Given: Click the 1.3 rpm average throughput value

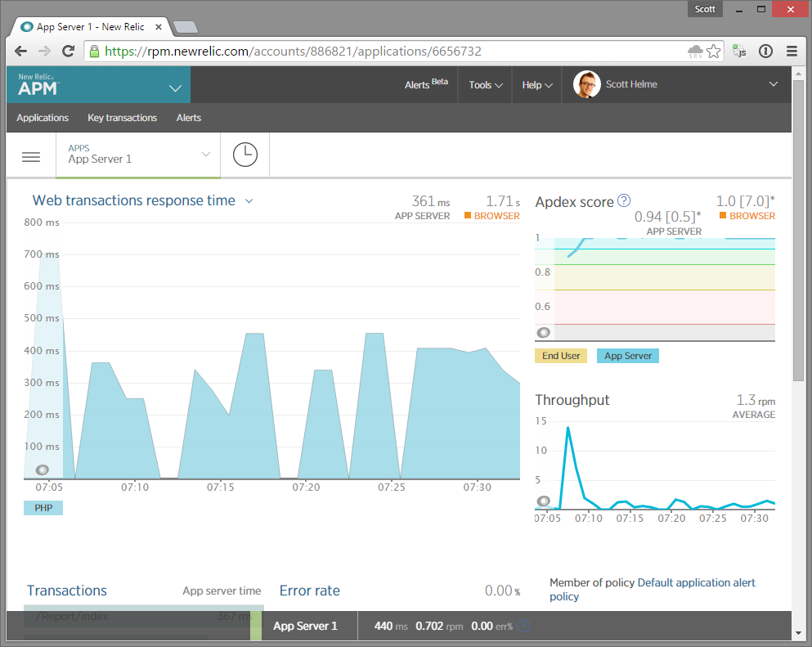Looking at the screenshot, I should pyautogui.click(x=756, y=400).
